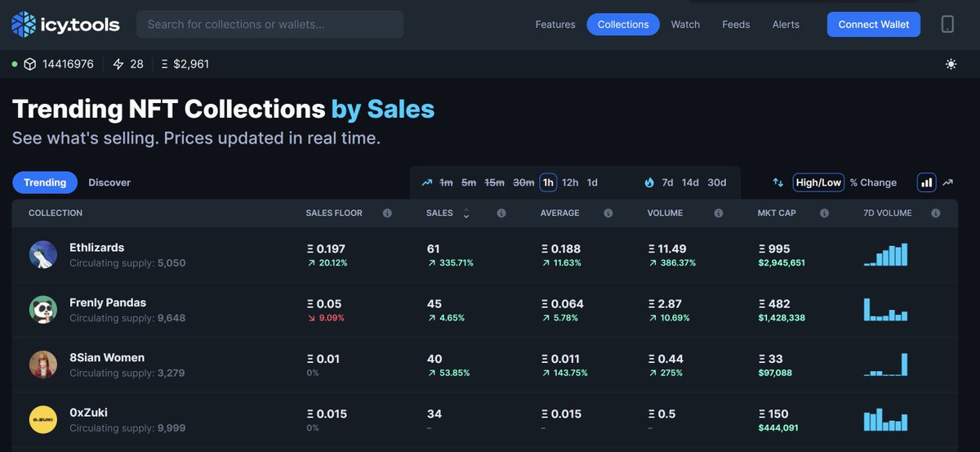Click Frenly Pandas floor change 9.09%

325,318
